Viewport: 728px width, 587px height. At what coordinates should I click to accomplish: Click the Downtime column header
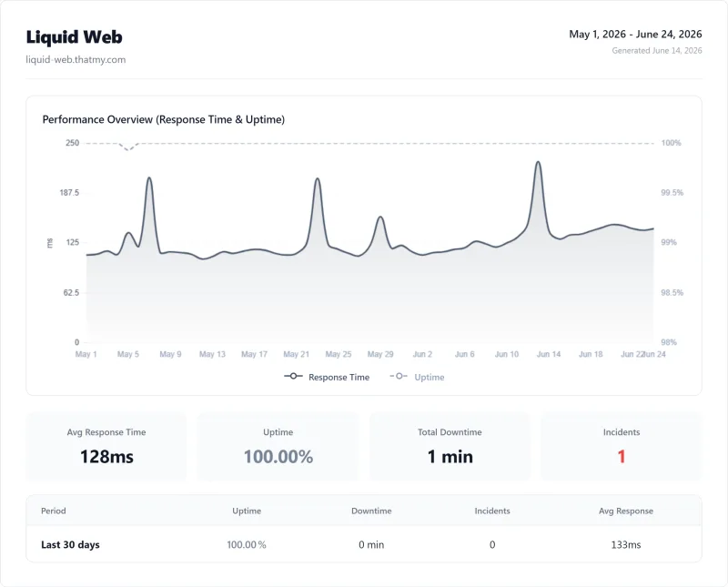tap(371, 511)
